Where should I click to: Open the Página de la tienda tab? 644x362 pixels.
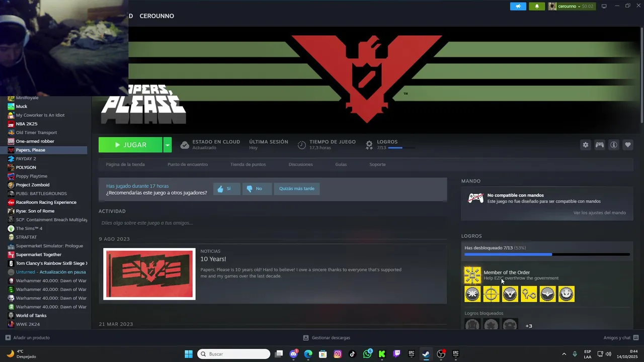[x=125, y=164]
